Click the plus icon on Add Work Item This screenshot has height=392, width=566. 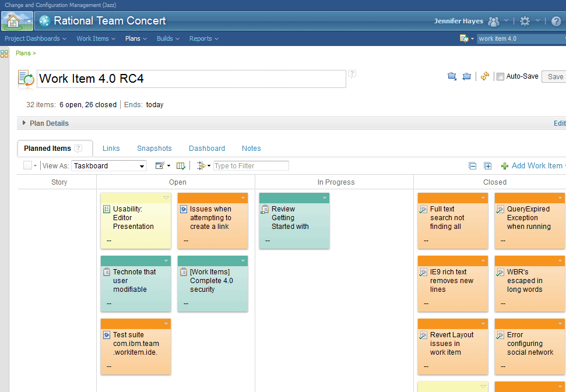[505, 166]
